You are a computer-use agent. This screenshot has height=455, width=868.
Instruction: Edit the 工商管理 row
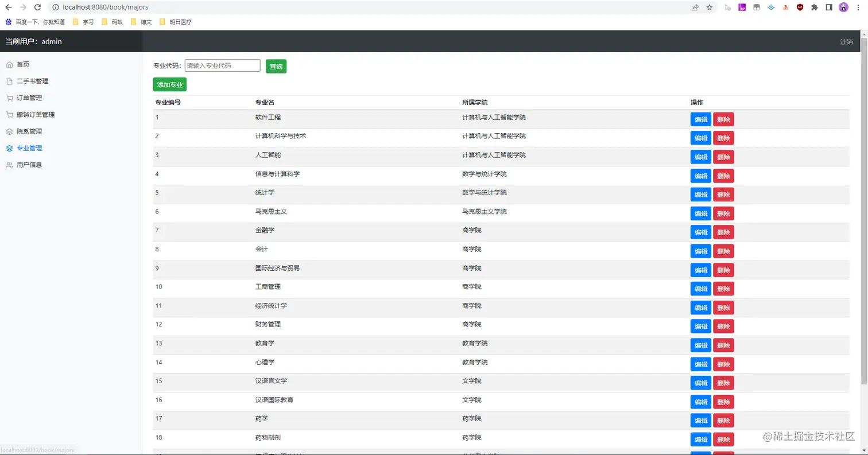pos(701,289)
